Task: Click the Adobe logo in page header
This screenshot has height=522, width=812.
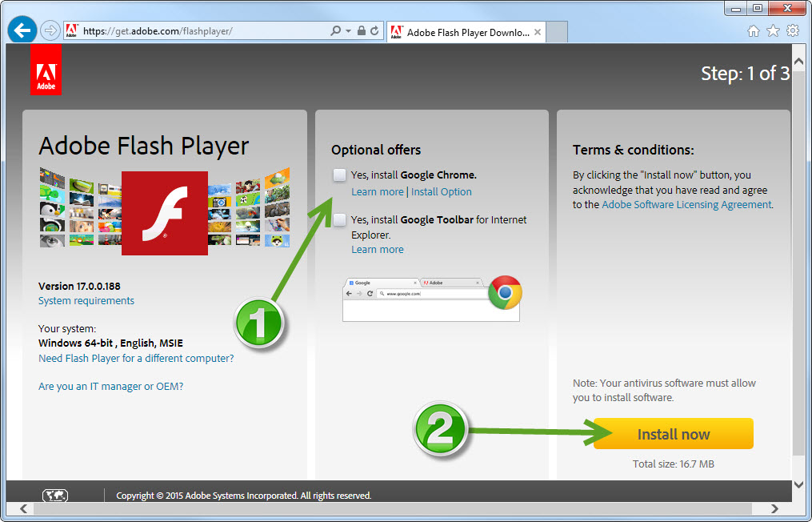Action: 46,70
